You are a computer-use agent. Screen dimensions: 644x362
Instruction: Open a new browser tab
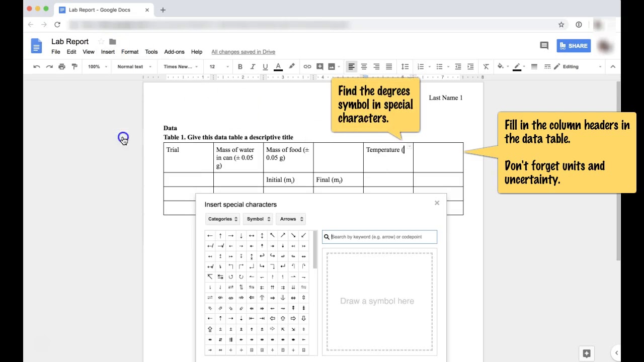point(163,10)
